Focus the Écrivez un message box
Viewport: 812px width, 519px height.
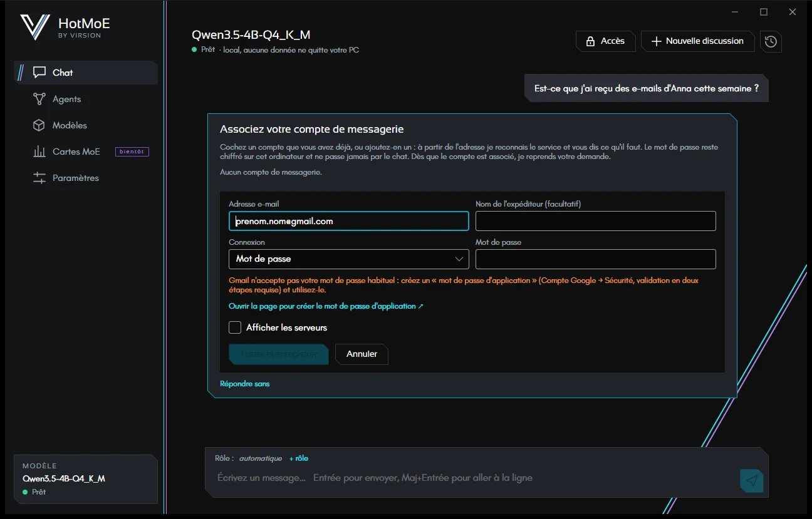click(x=476, y=478)
